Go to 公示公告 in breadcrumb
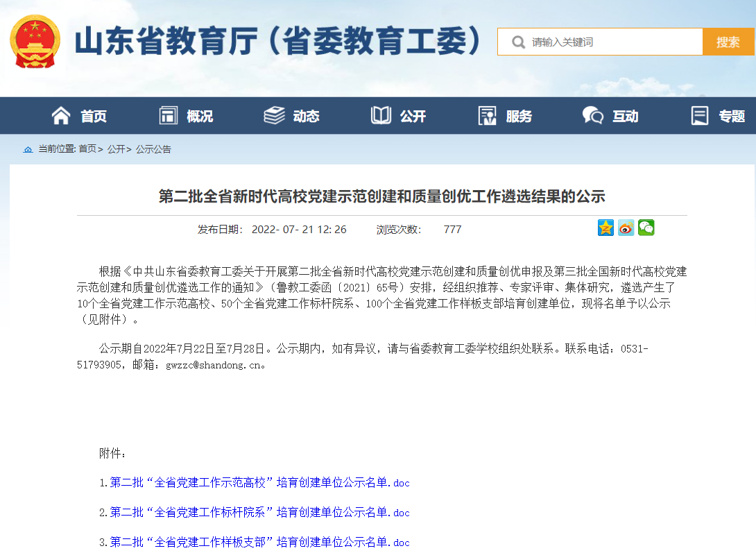This screenshot has height=553, width=756. click(153, 149)
